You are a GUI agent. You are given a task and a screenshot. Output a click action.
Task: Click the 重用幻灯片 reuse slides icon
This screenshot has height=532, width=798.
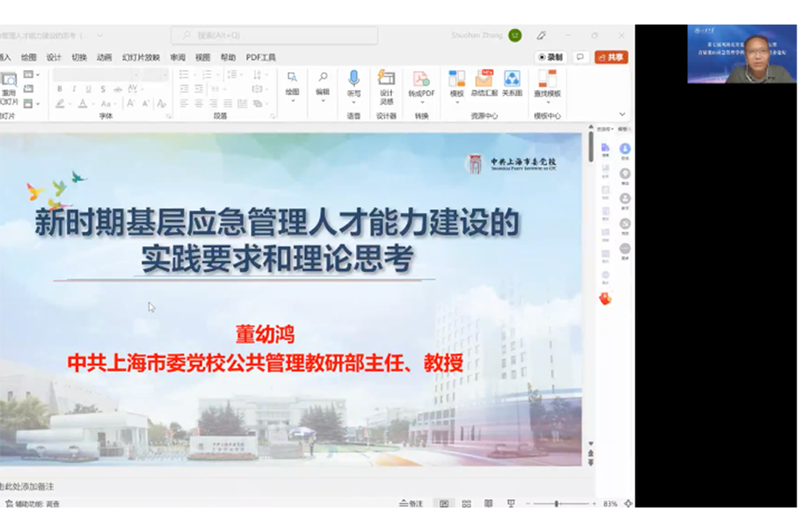(9, 88)
